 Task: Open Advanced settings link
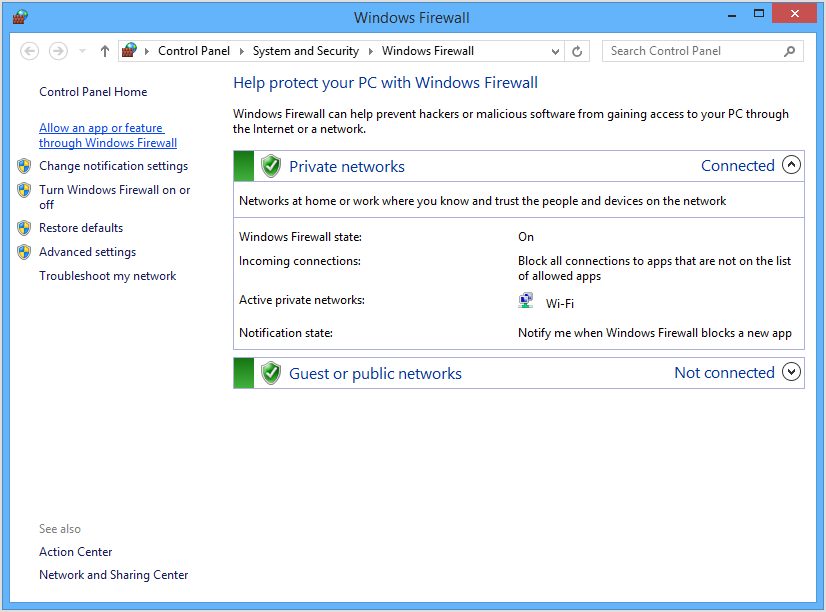pyautogui.click(x=87, y=252)
